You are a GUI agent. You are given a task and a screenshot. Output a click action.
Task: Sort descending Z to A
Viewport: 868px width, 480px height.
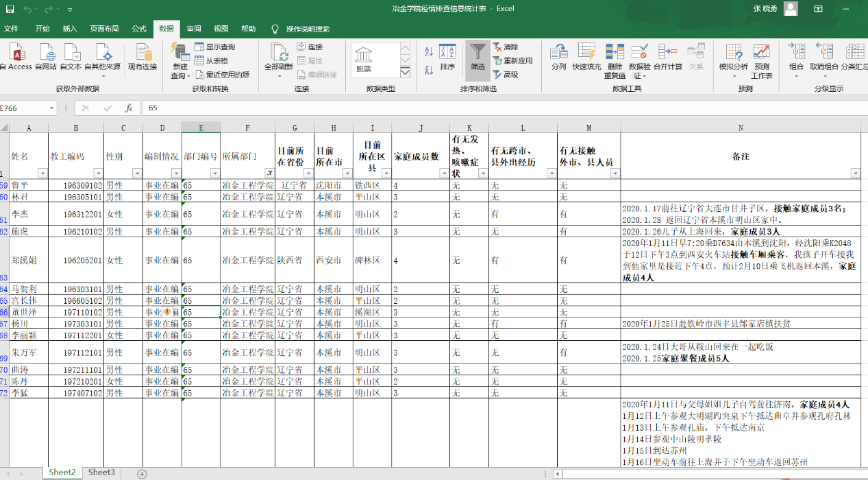pos(428,69)
